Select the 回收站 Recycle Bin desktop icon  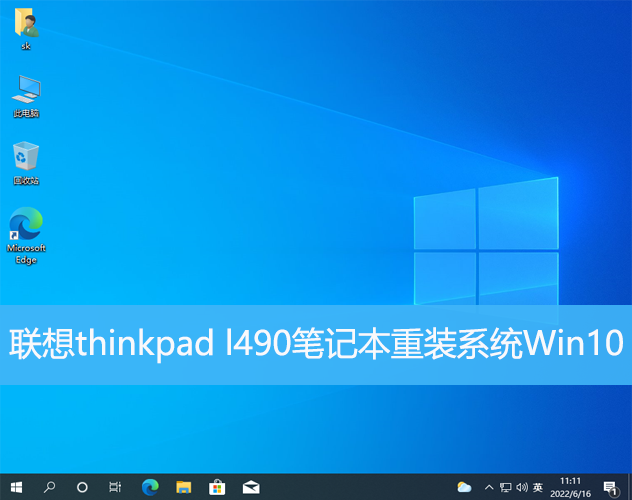coord(26,162)
